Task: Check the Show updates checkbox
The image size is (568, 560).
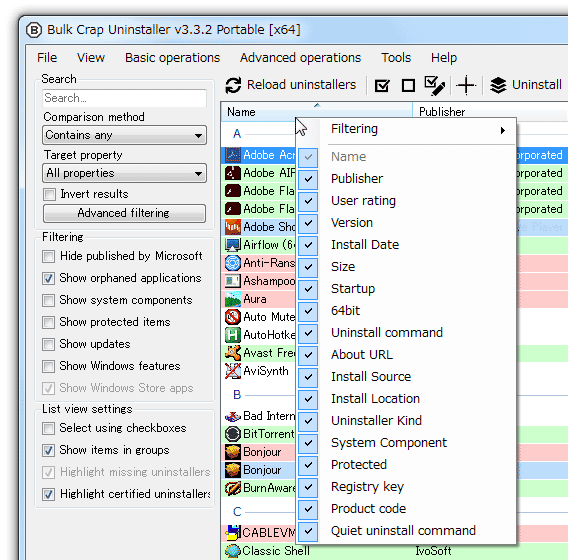Action: point(49,344)
